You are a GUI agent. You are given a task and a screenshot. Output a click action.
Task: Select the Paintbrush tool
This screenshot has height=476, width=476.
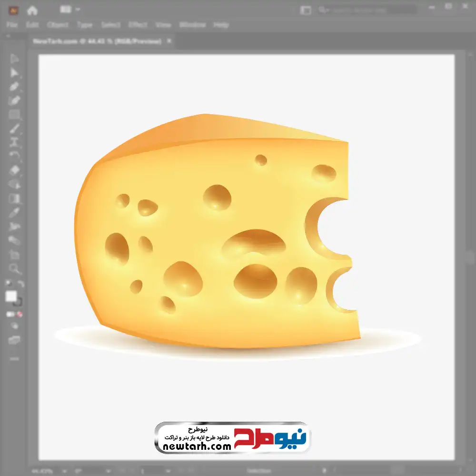click(x=14, y=129)
